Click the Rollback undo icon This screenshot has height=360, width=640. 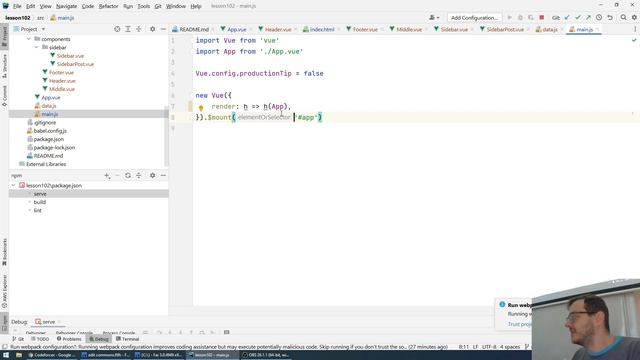610,18
